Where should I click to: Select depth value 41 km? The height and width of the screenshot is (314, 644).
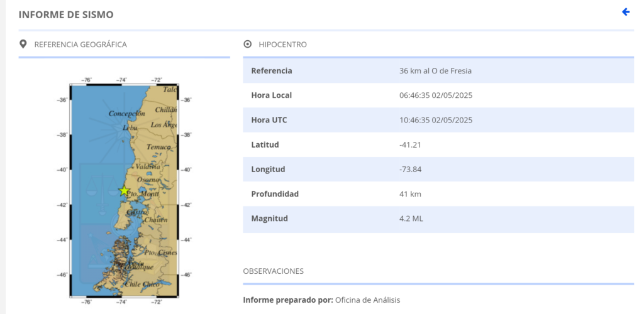coord(410,194)
